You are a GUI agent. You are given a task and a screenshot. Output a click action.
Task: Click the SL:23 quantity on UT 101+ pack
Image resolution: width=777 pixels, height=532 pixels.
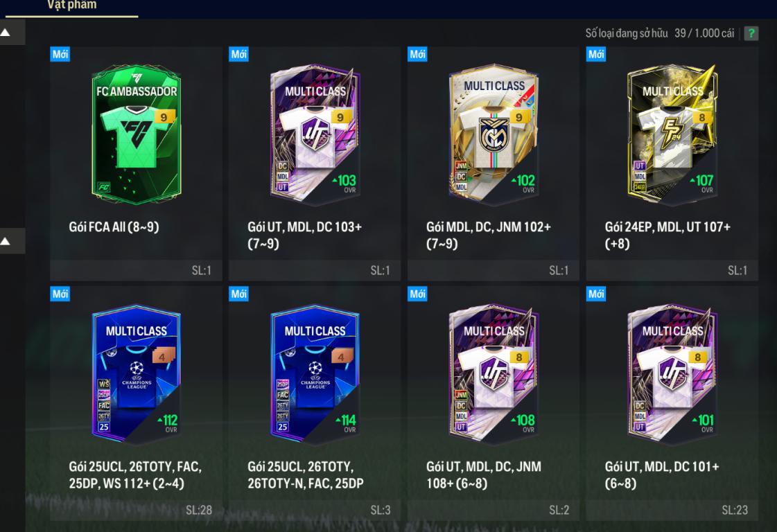[x=735, y=511]
